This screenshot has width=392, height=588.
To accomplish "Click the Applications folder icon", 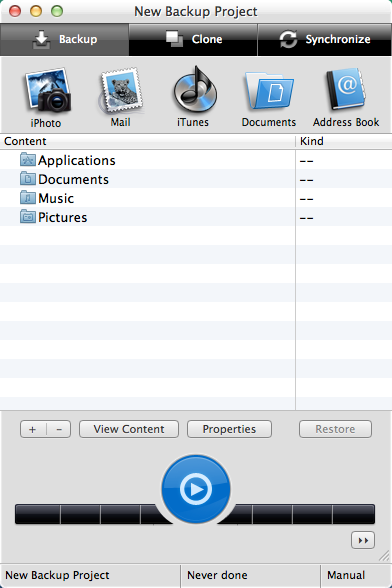I will [x=28, y=160].
